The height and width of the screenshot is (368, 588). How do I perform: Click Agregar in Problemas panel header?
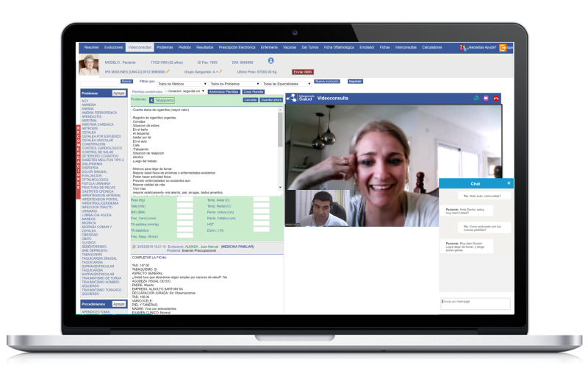pos(119,93)
